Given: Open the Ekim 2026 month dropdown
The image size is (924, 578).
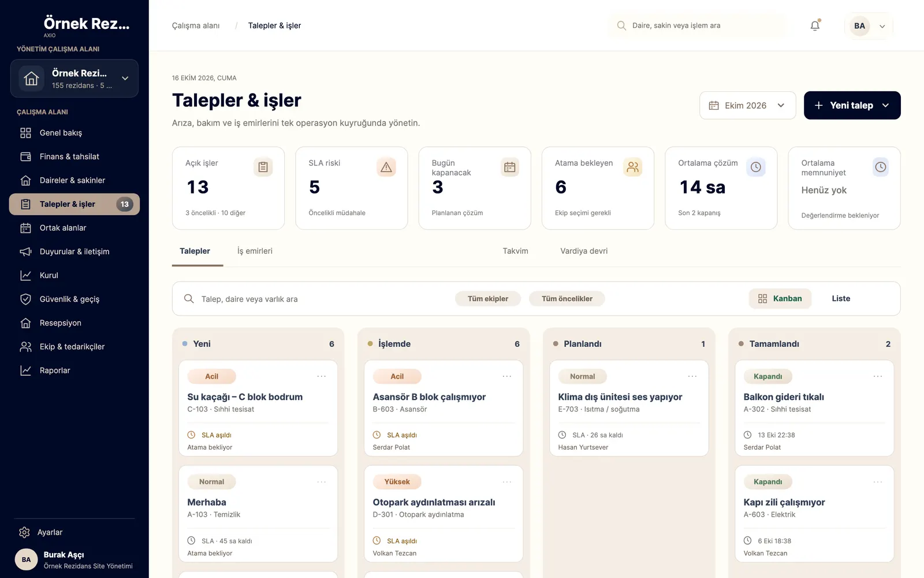Looking at the screenshot, I should tap(748, 105).
